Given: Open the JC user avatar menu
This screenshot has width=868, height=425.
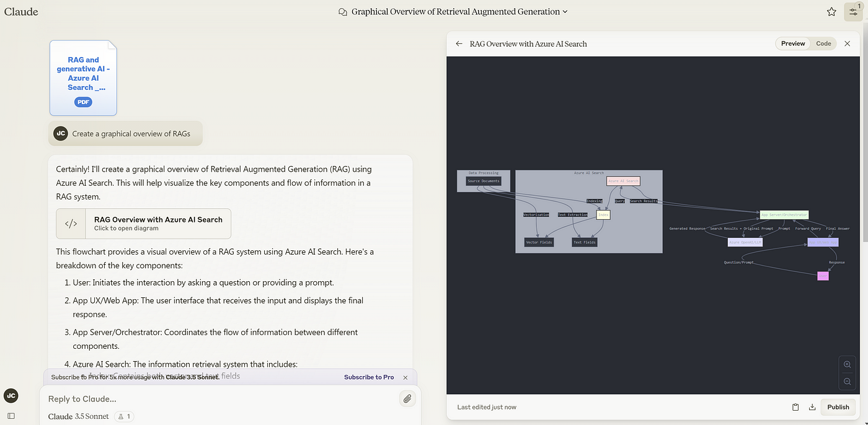Looking at the screenshot, I should [11, 395].
